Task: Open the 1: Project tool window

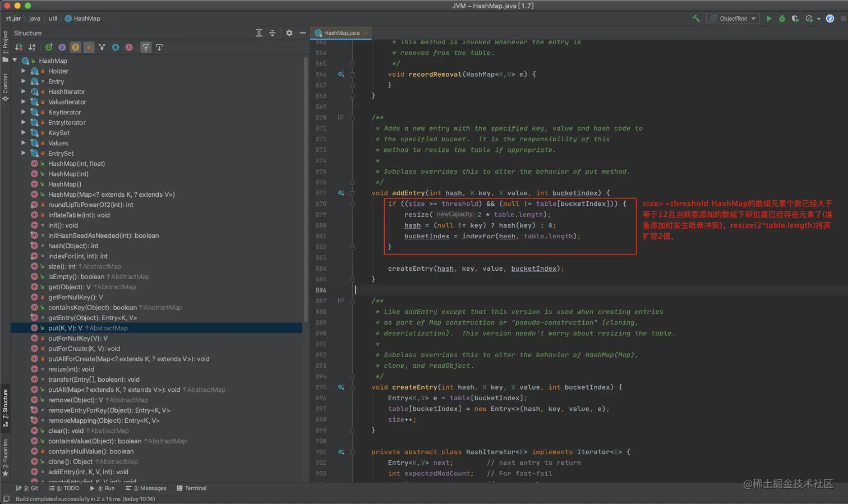Action: pyautogui.click(x=6, y=45)
